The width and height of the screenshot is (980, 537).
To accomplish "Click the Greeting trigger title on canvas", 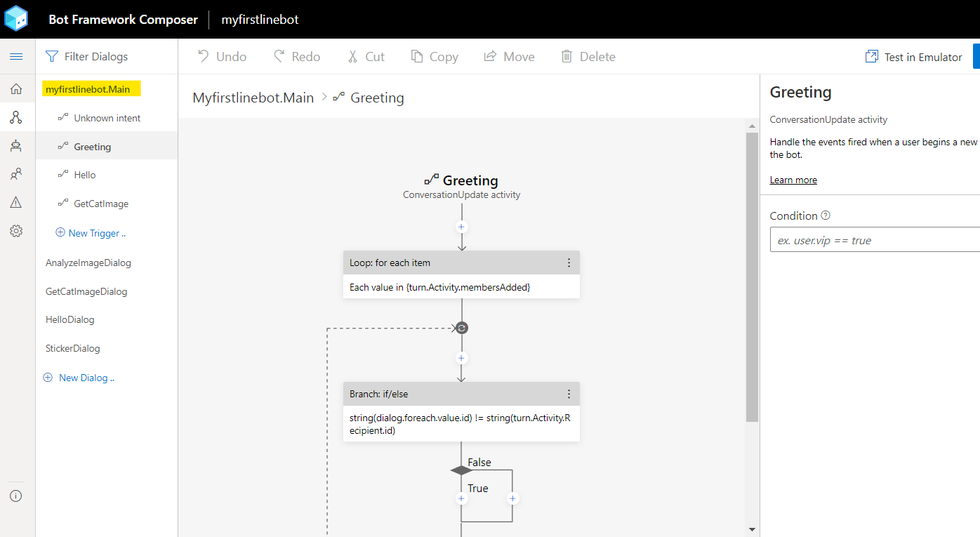I will point(470,180).
